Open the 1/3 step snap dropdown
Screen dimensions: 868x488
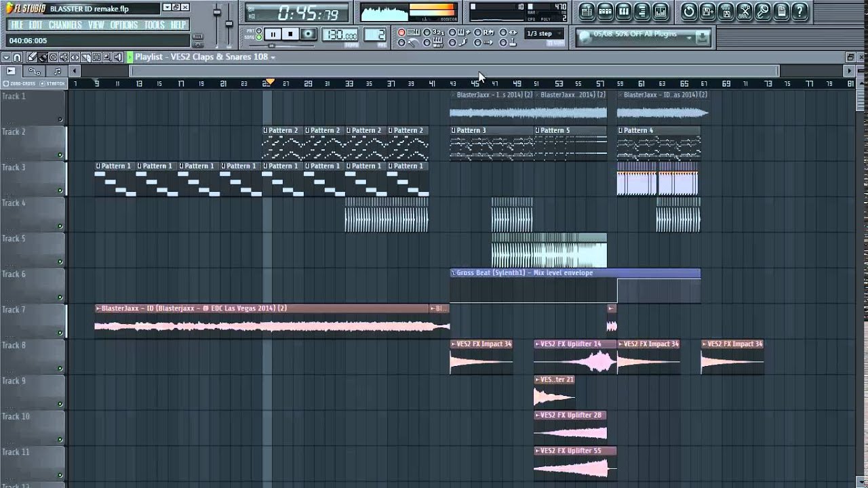[x=544, y=33]
